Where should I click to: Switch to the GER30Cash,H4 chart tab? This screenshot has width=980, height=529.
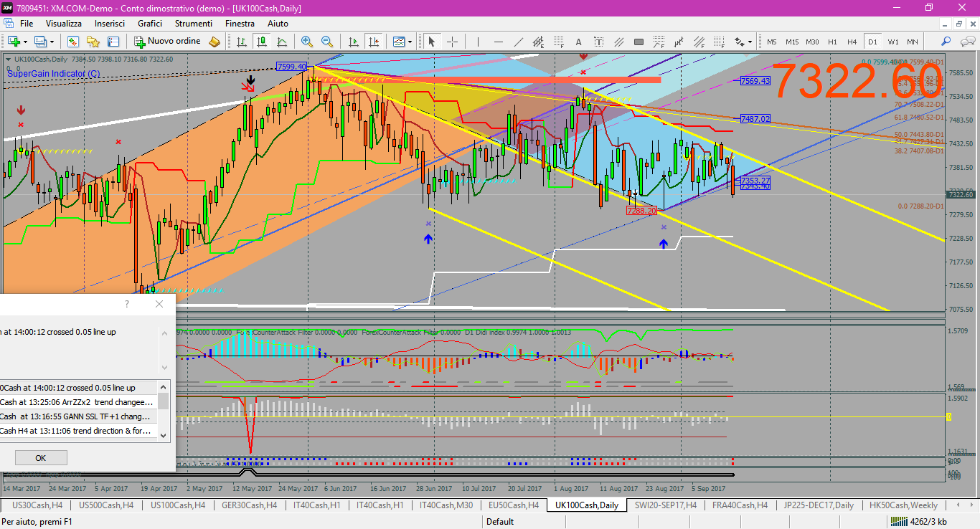[x=249, y=505]
